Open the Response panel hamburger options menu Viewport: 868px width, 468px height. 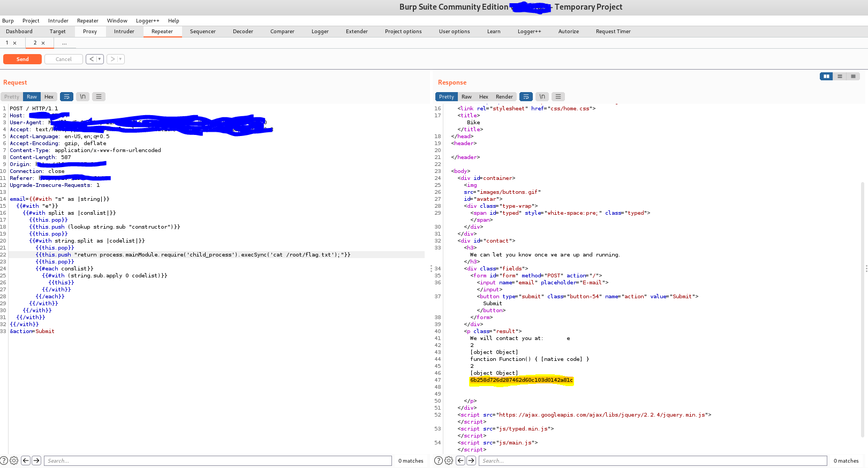point(558,97)
